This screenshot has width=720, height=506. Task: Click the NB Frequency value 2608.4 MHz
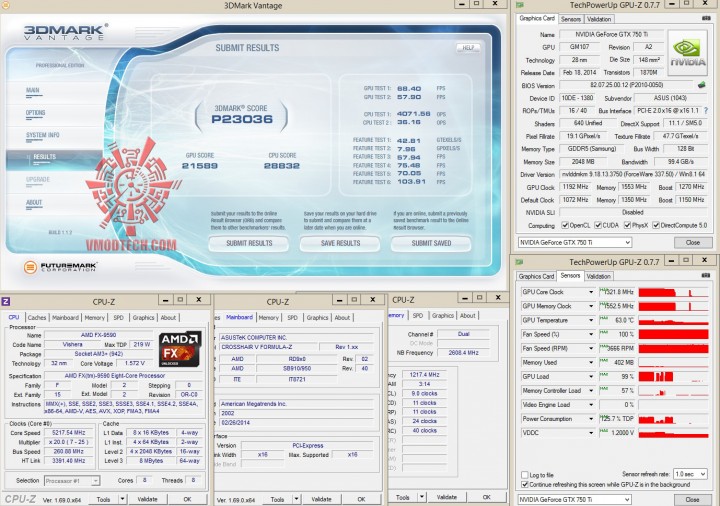[x=463, y=353]
